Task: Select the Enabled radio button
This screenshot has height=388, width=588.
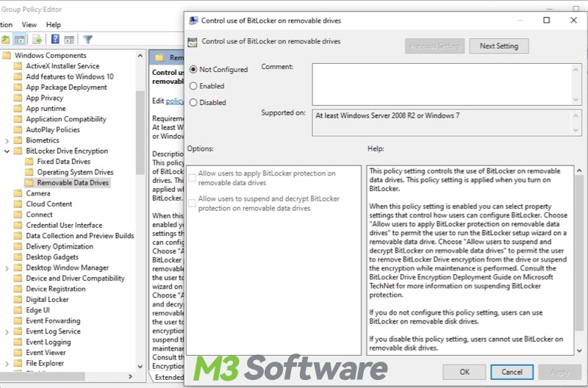Action: [193, 86]
